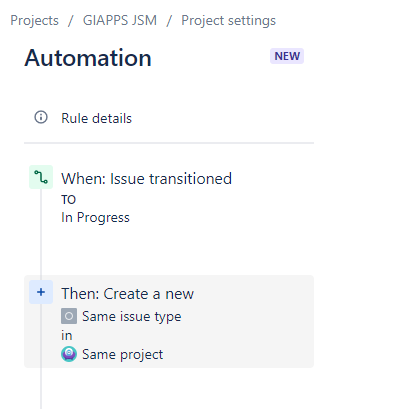Click the gray Same issue type icon

[x=69, y=316]
